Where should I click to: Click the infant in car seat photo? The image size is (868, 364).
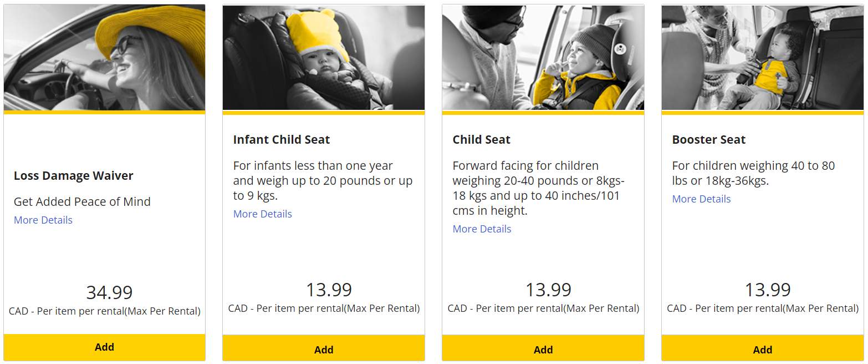(324, 58)
